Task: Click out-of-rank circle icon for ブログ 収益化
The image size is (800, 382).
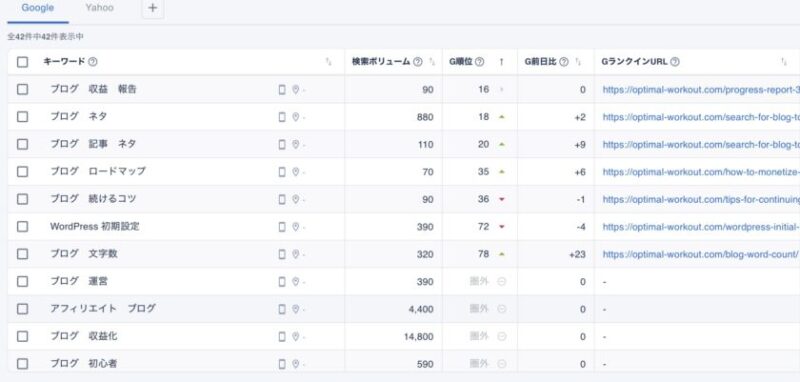Action: click(x=502, y=337)
